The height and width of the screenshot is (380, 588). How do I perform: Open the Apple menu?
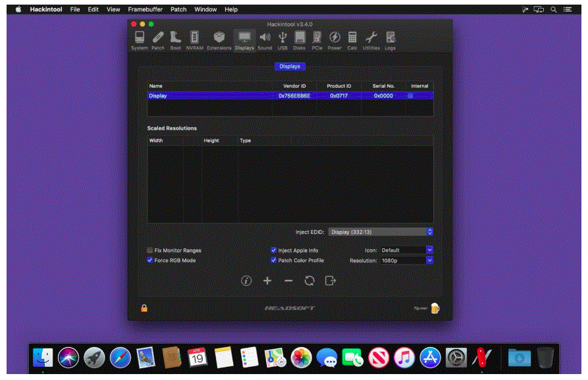coord(18,9)
